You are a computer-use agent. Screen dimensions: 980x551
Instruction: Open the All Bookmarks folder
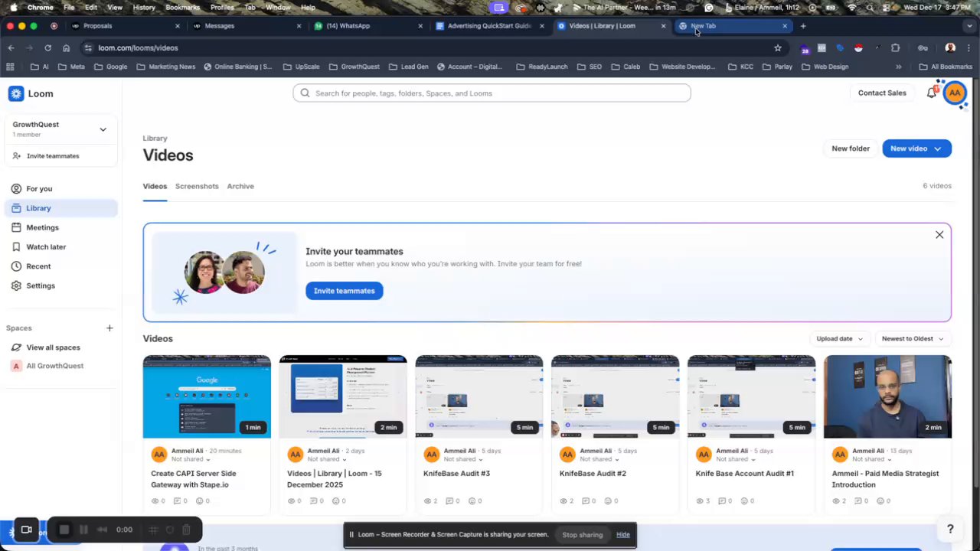point(946,67)
